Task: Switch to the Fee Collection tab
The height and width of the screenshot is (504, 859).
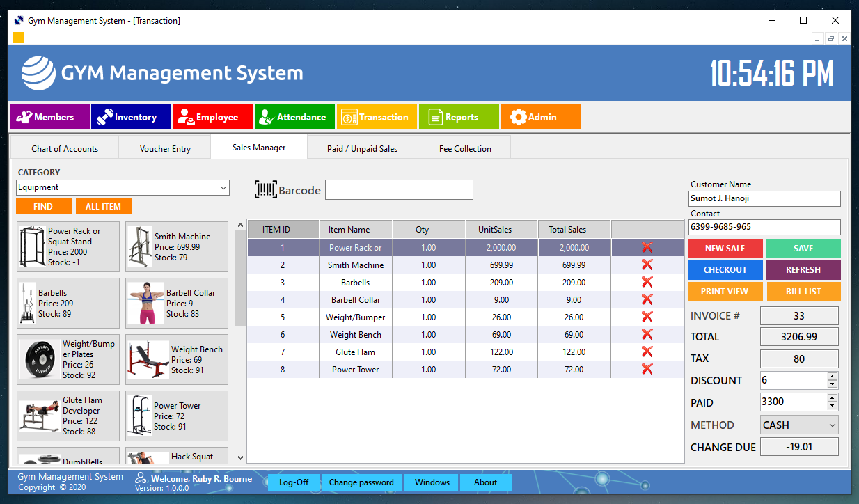Action: tap(464, 148)
